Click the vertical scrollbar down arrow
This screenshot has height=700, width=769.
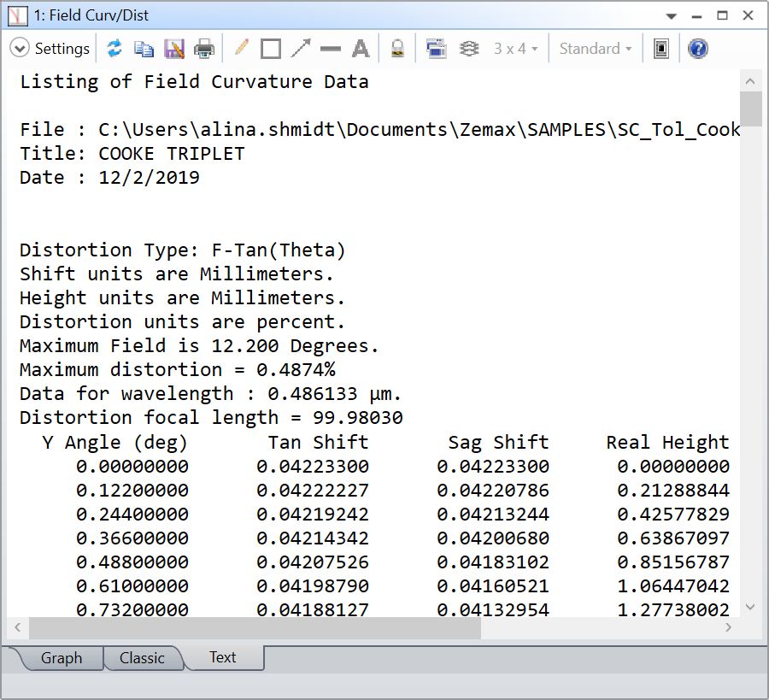coord(750,607)
